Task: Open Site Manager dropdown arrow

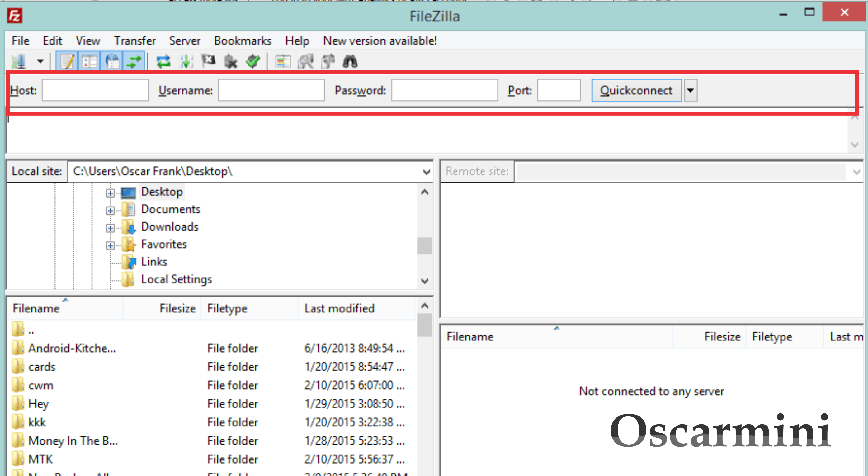Action: (40, 61)
